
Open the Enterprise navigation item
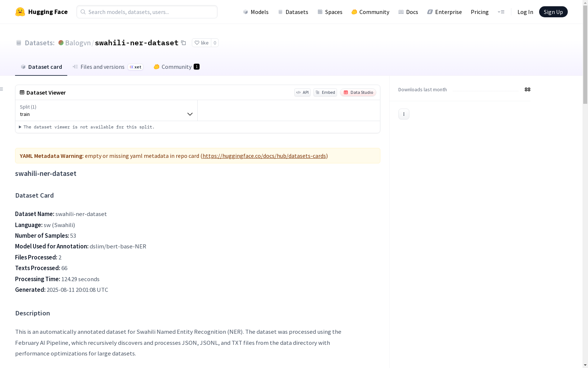pyautogui.click(x=444, y=12)
